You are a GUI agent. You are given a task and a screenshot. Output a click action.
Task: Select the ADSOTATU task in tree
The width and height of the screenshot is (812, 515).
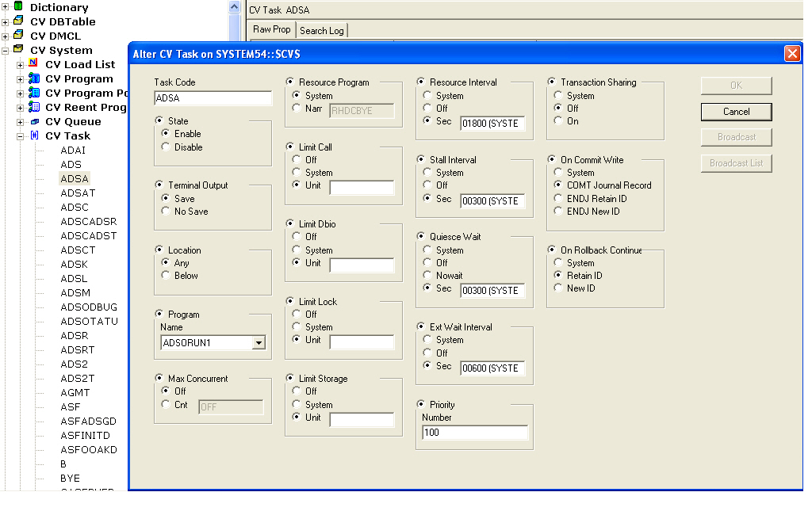(x=89, y=322)
